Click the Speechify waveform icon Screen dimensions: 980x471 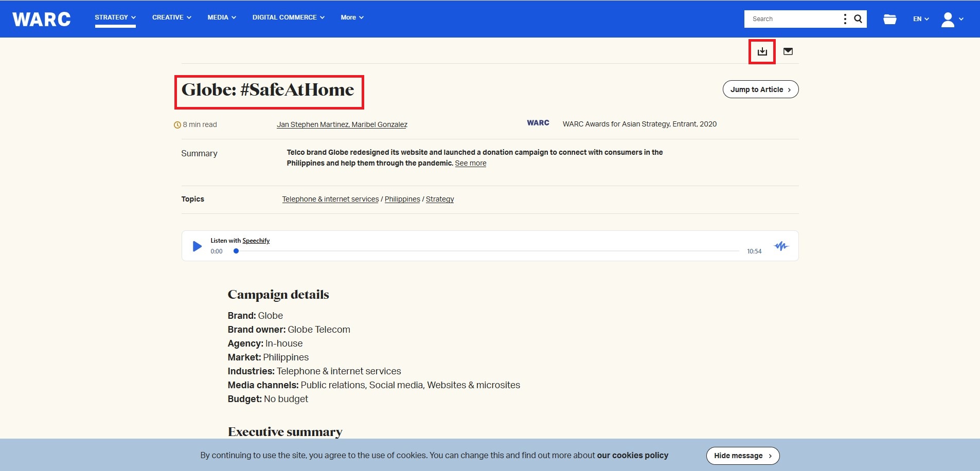click(781, 246)
